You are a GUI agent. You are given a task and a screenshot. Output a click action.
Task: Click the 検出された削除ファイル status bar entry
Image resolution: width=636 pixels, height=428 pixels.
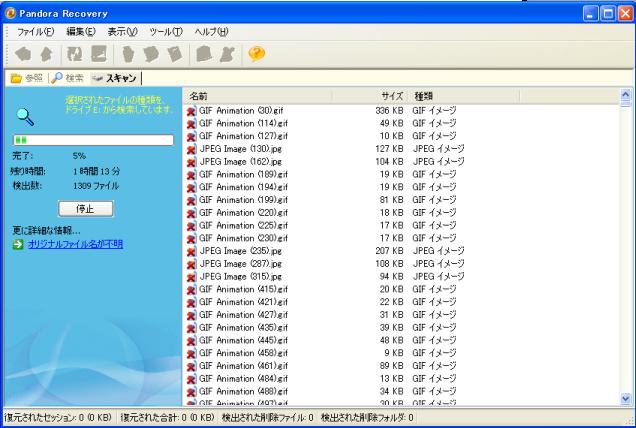[x=268, y=417]
